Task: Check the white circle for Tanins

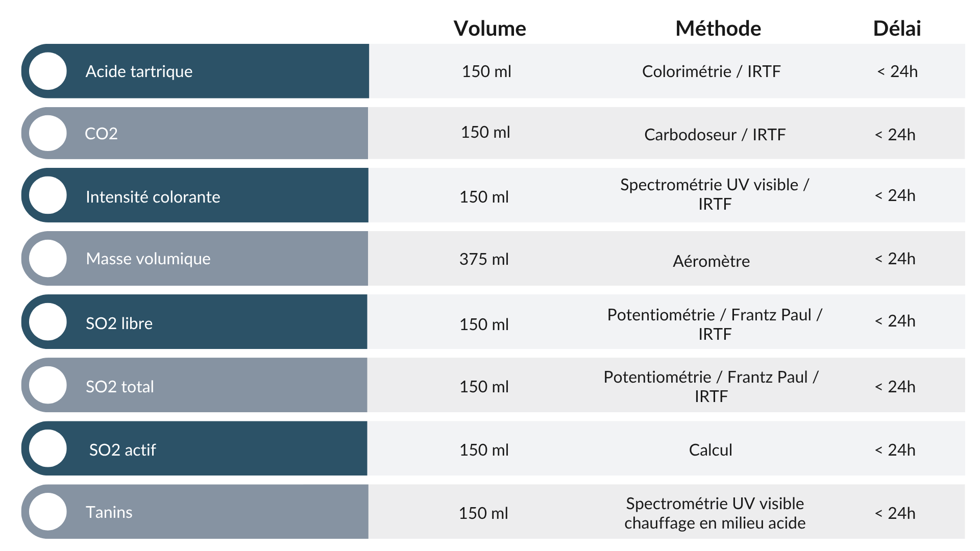Action: (x=48, y=512)
